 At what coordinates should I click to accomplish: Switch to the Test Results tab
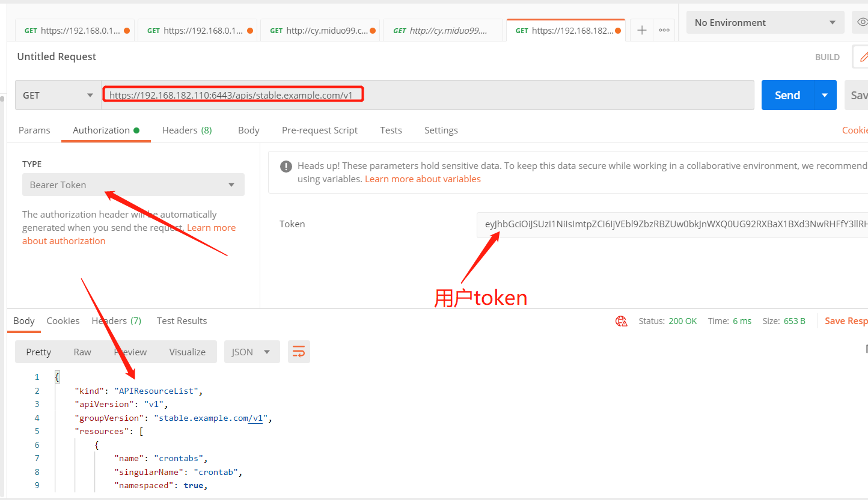[x=182, y=320]
